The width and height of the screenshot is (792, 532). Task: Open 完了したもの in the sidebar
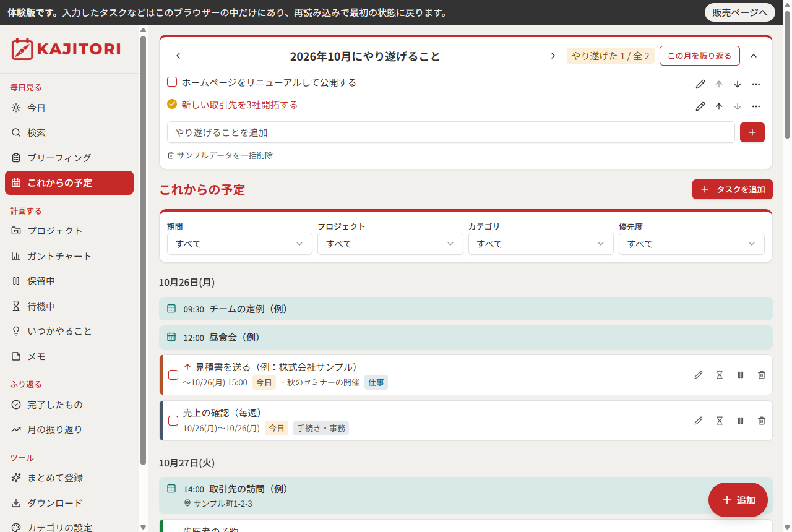69,405
